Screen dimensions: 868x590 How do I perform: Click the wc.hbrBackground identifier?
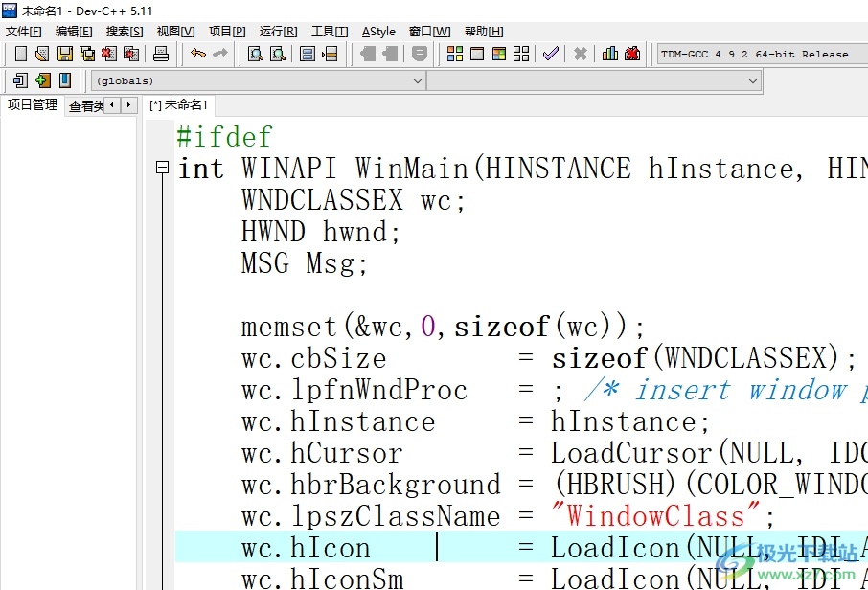pyautogui.click(x=371, y=485)
